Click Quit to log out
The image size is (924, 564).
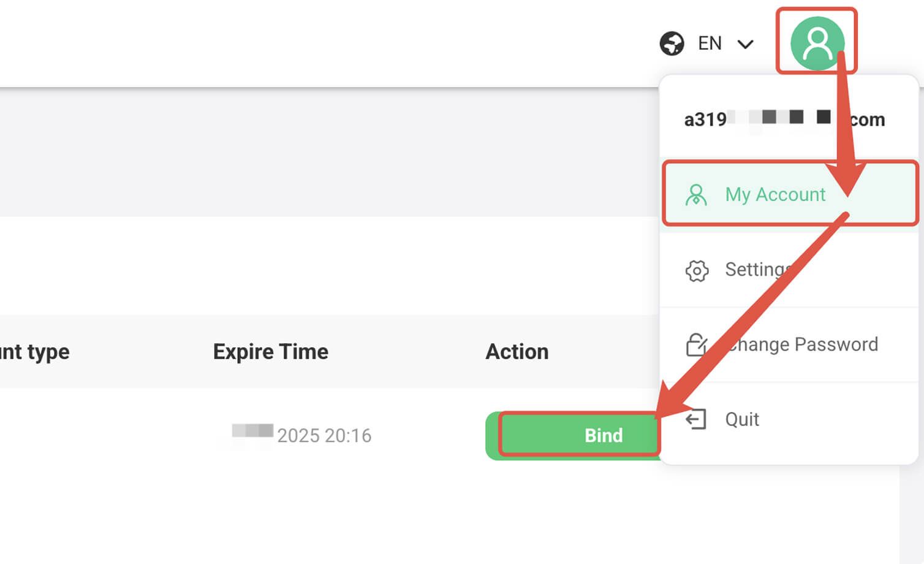pyautogui.click(x=741, y=419)
